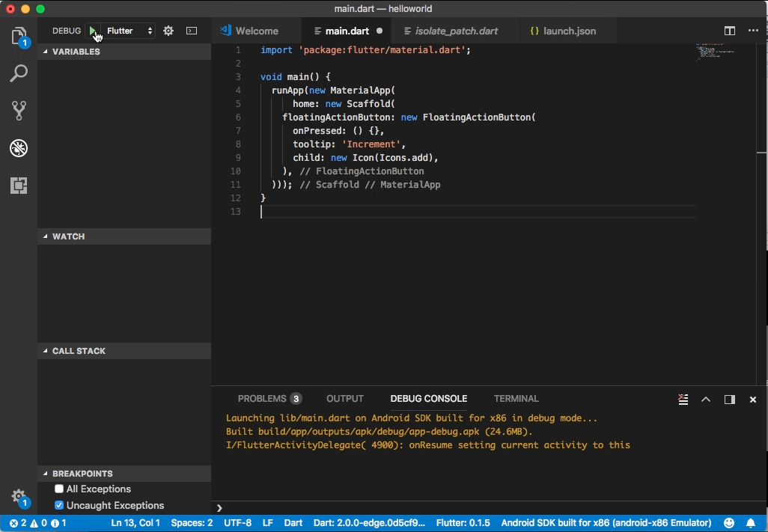Click Ln 13, Col 1 in status bar
This screenshot has width=768, height=532.
[x=135, y=523]
